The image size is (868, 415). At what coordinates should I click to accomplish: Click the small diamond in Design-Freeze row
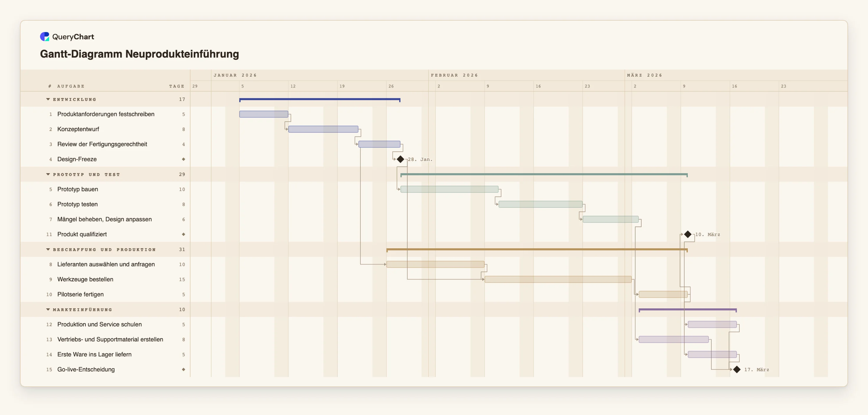[184, 159]
